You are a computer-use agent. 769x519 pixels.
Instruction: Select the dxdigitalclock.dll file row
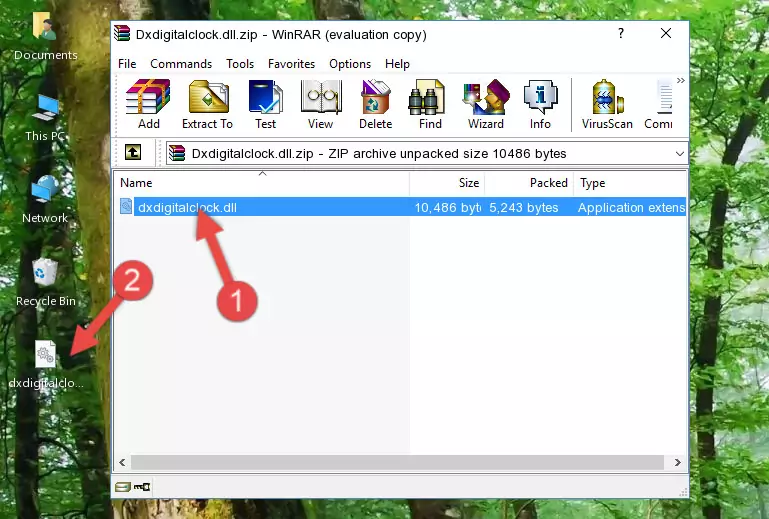tap(401, 207)
